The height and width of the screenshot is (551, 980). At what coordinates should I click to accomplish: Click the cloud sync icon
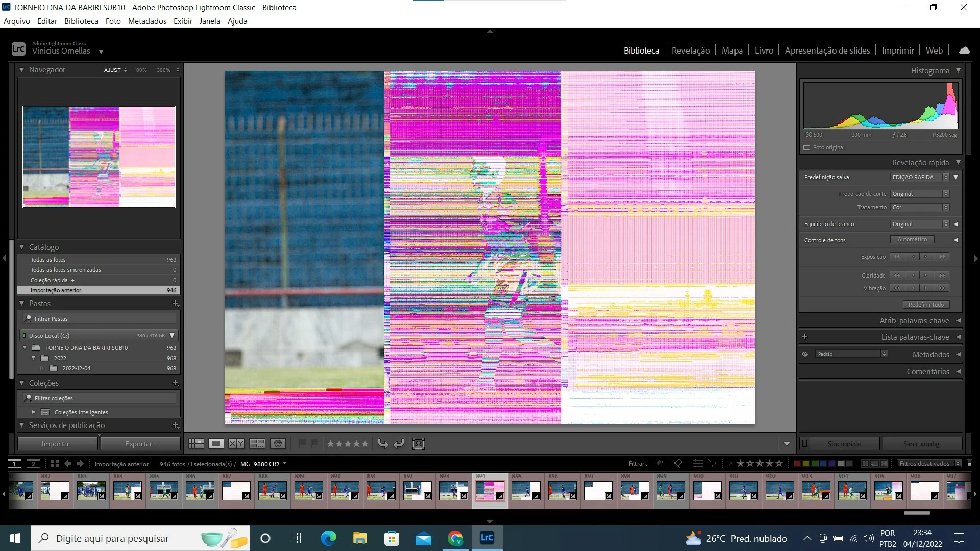pos(964,51)
